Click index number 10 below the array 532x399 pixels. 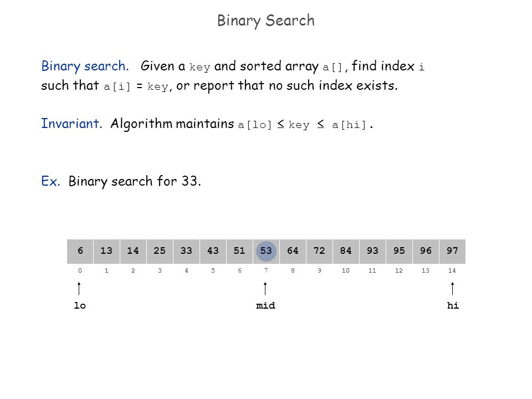click(x=346, y=271)
